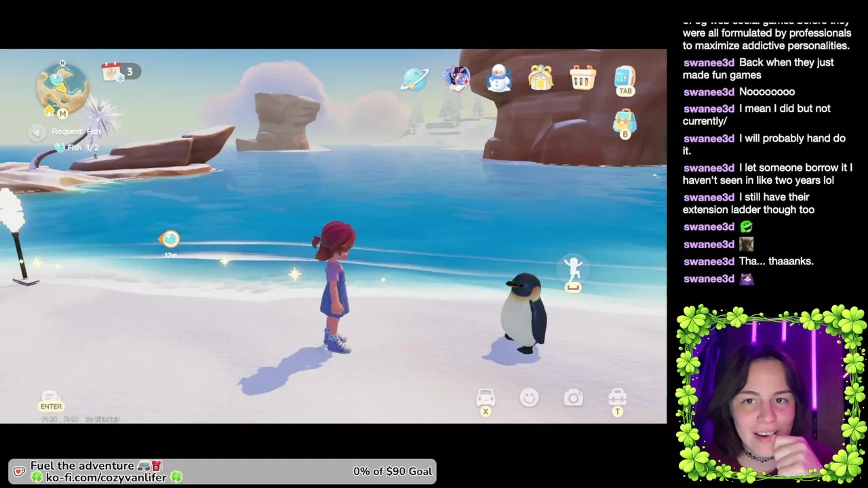The height and width of the screenshot is (488, 868).
Task: Click swanee3d username on 'Nooooooooo' message
Action: point(709,91)
